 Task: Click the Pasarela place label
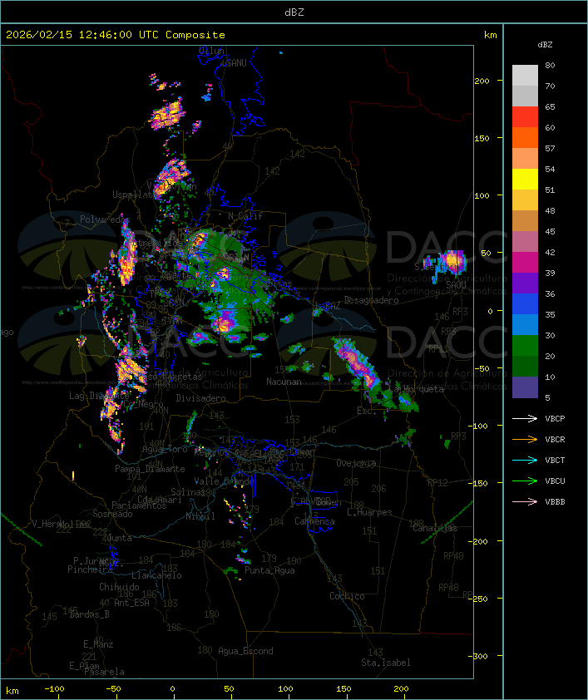click(104, 672)
